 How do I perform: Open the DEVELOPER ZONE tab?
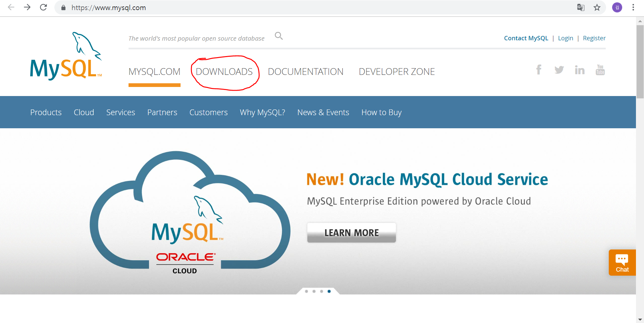tap(397, 72)
